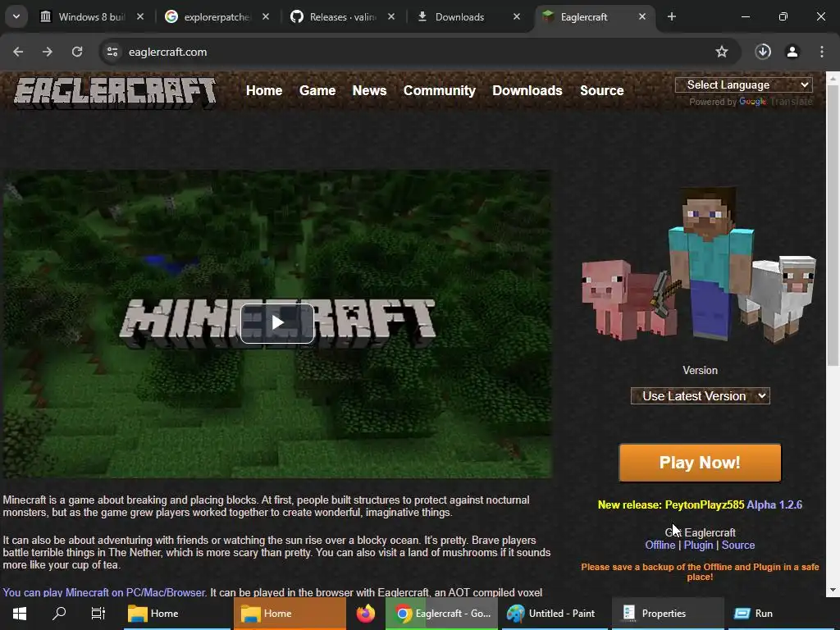Image resolution: width=840 pixels, height=630 pixels.
Task: Click the Plugin download link
Action: [x=698, y=545]
